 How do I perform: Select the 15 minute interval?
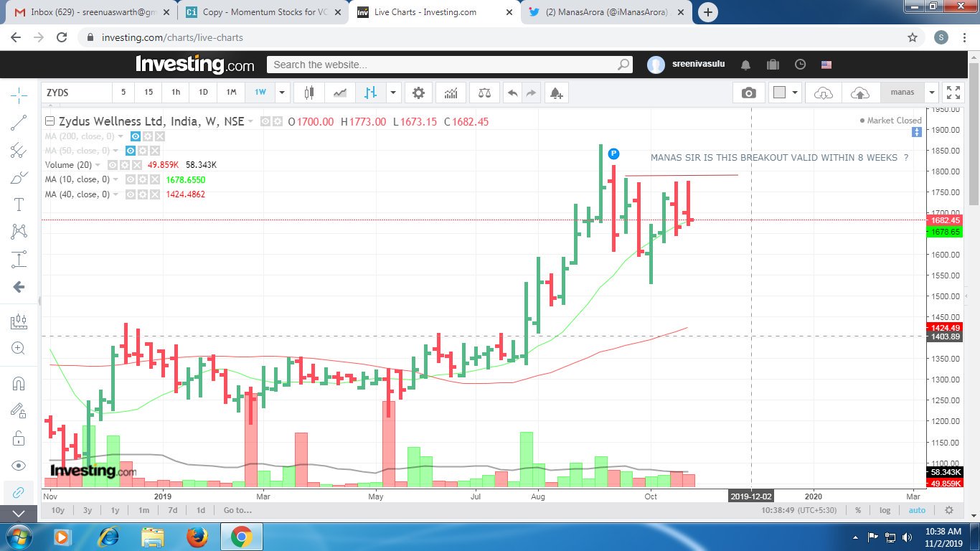tap(149, 93)
